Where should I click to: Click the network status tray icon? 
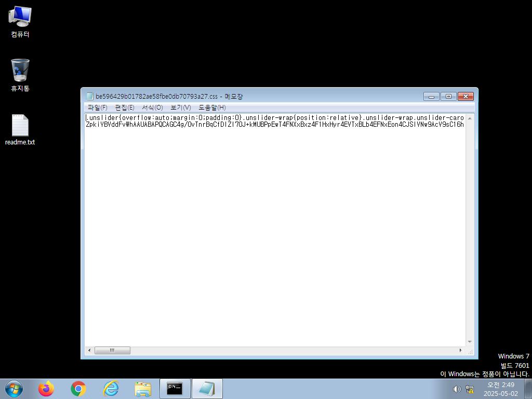point(470,389)
